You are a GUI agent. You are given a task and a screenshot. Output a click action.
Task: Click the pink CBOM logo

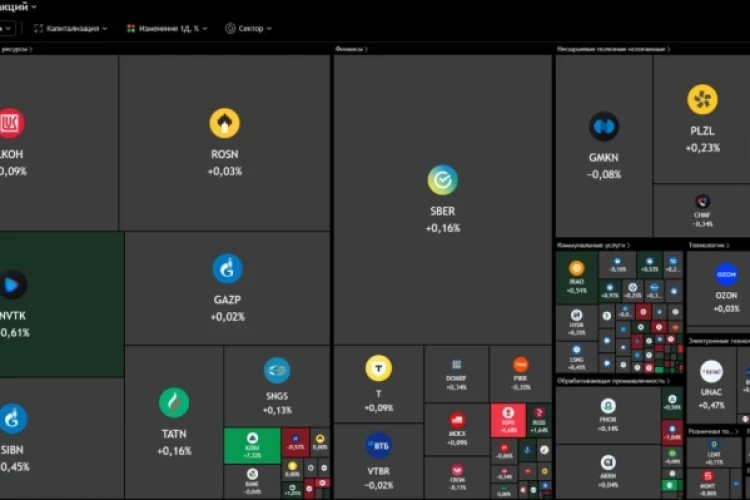pyautogui.click(x=457, y=470)
